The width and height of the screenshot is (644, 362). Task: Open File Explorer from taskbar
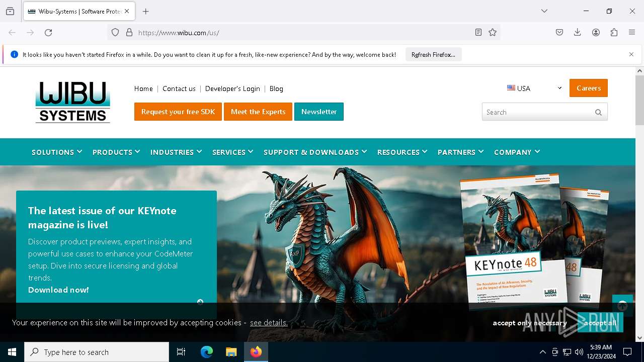pyautogui.click(x=231, y=352)
